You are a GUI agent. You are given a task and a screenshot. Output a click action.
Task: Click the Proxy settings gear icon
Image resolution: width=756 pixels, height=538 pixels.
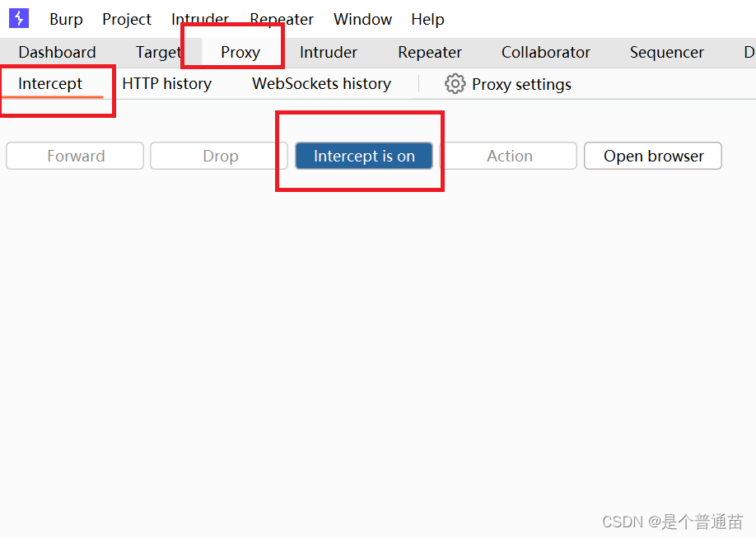click(x=455, y=84)
